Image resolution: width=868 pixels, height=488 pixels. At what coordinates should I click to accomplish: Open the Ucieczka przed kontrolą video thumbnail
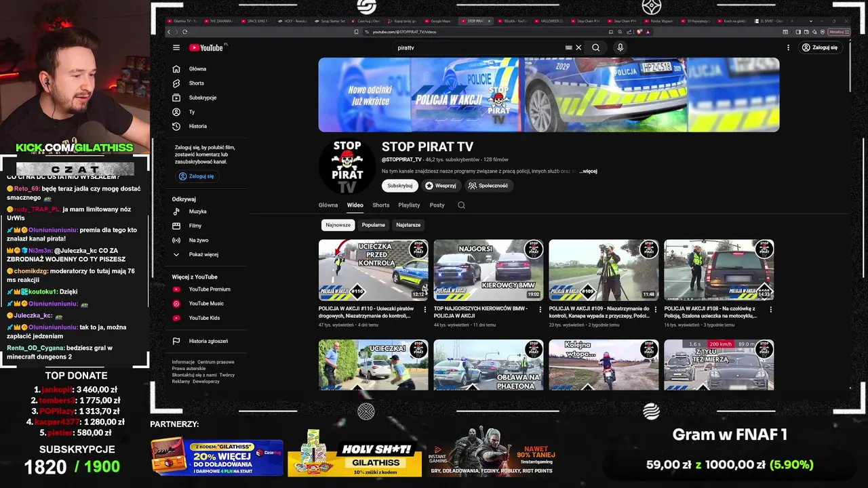[x=374, y=270]
